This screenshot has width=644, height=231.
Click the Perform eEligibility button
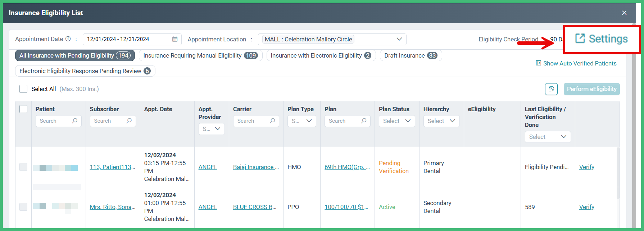(x=592, y=89)
